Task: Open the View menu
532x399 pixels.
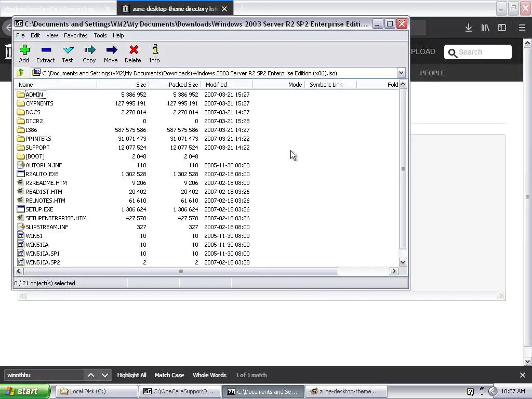Action: (52, 35)
